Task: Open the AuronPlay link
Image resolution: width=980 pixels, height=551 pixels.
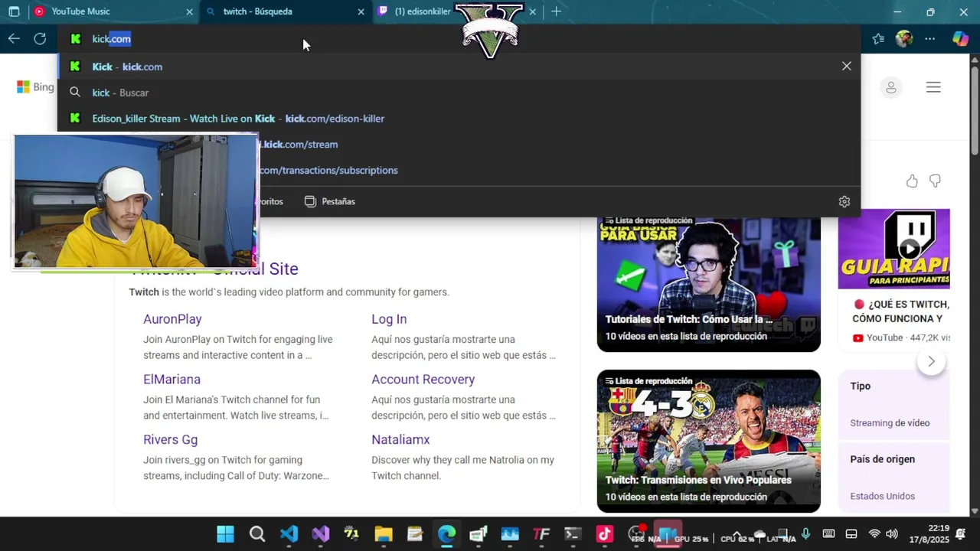Action: [x=172, y=319]
